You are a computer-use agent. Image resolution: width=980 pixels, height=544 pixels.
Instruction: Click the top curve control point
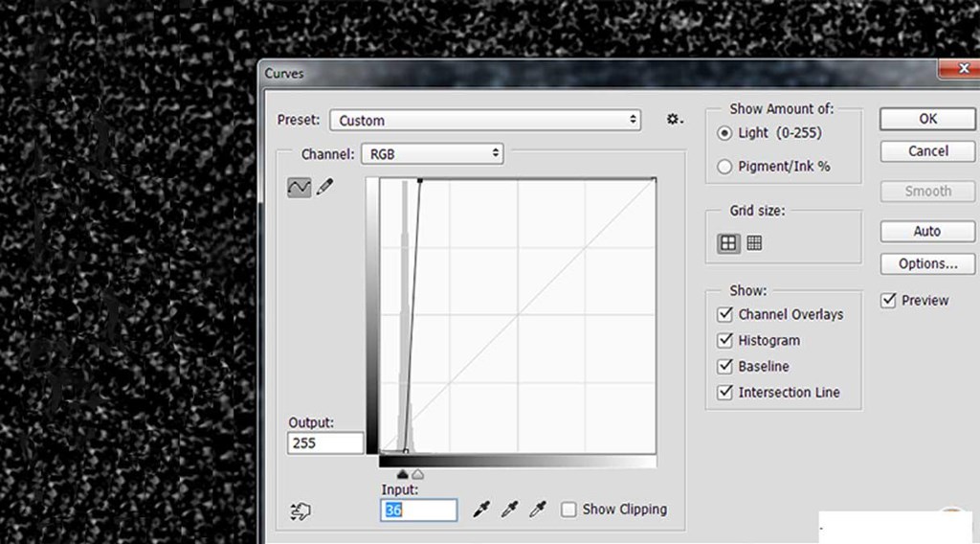(420, 181)
